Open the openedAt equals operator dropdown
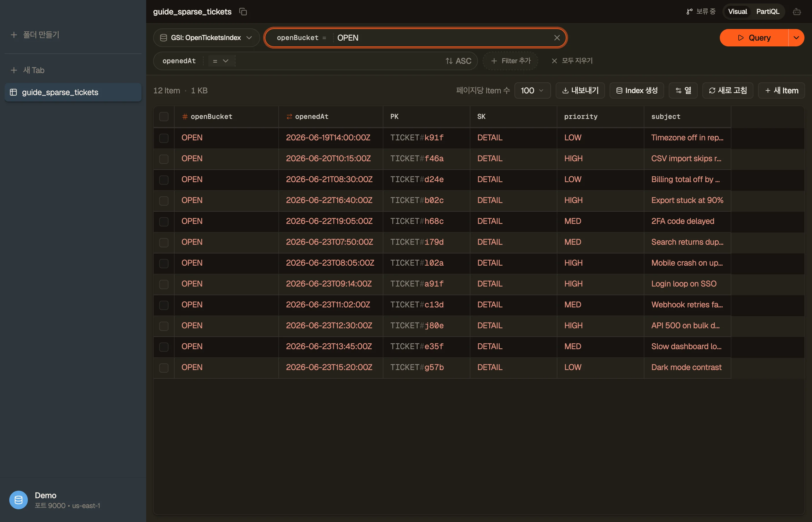Image resolution: width=812 pixels, height=522 pixels. pyautogui.click(x=221, y=61)
